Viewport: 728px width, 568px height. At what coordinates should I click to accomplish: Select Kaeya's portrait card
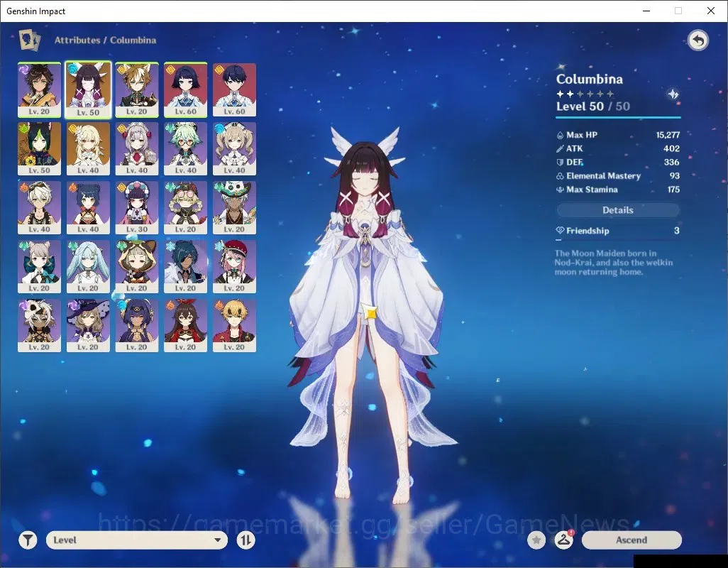tap(186, 266)
